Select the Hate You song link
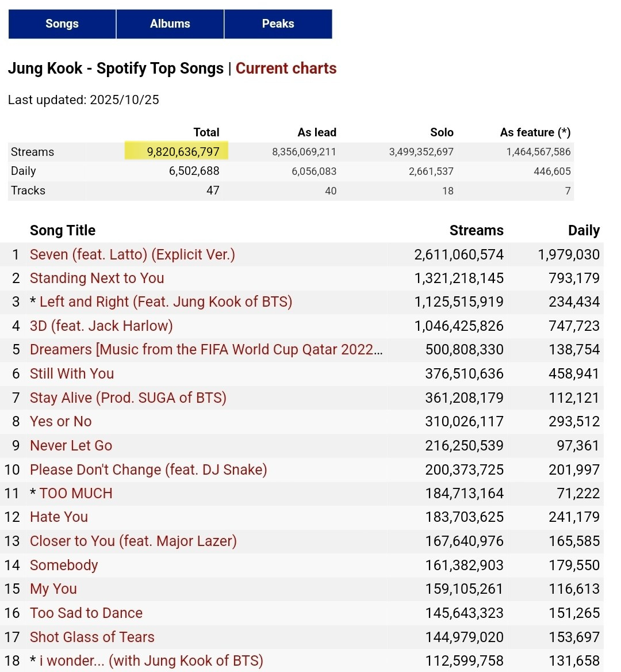The height and width of the screenshot is (672, 621). (x=59, y=517)
